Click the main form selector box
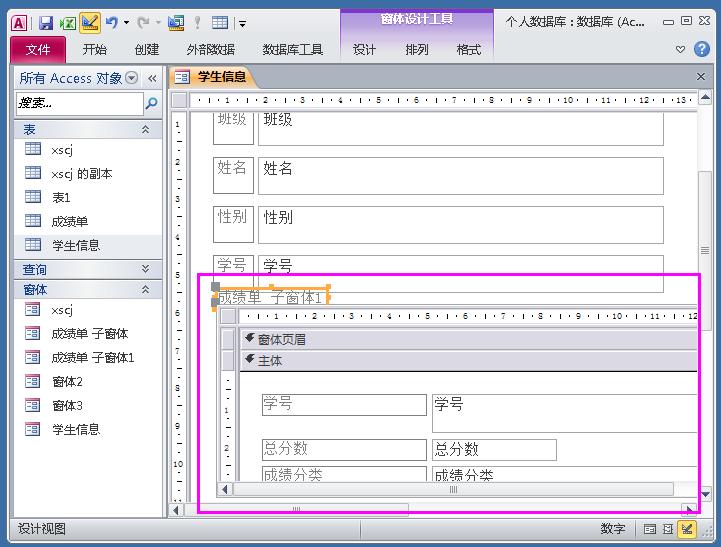Screen dimensions: 721x547 pos(179,100)
